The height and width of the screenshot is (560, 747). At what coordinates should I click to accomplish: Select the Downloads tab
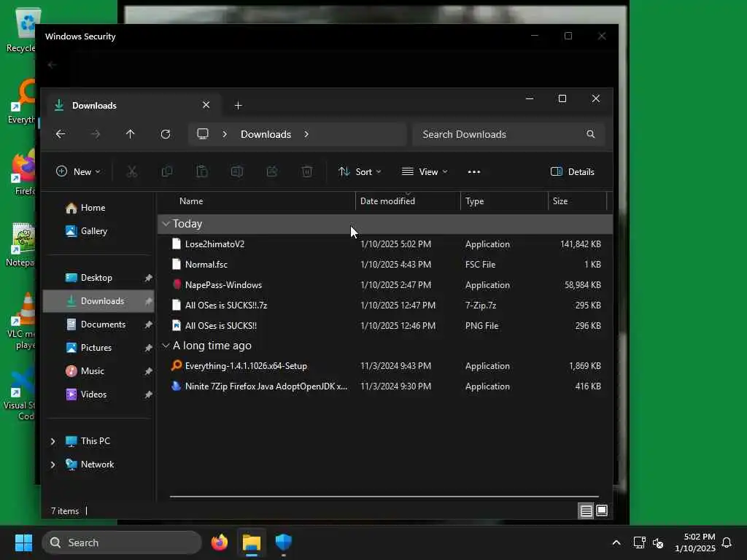133,105
